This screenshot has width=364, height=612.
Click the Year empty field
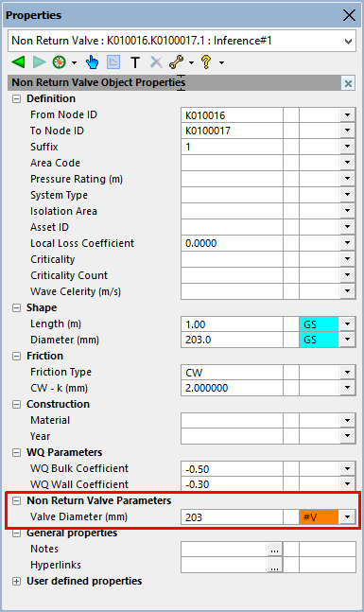pos(232,436)
